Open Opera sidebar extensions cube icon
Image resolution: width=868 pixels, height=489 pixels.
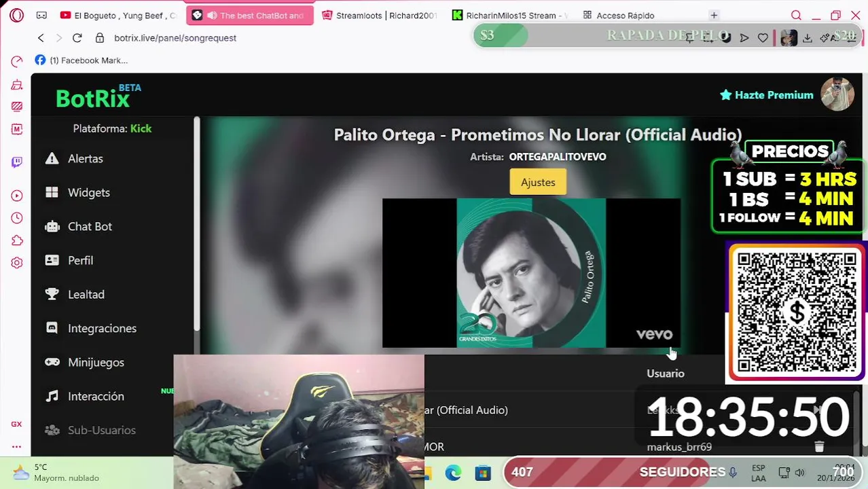[x=17, y=240]
